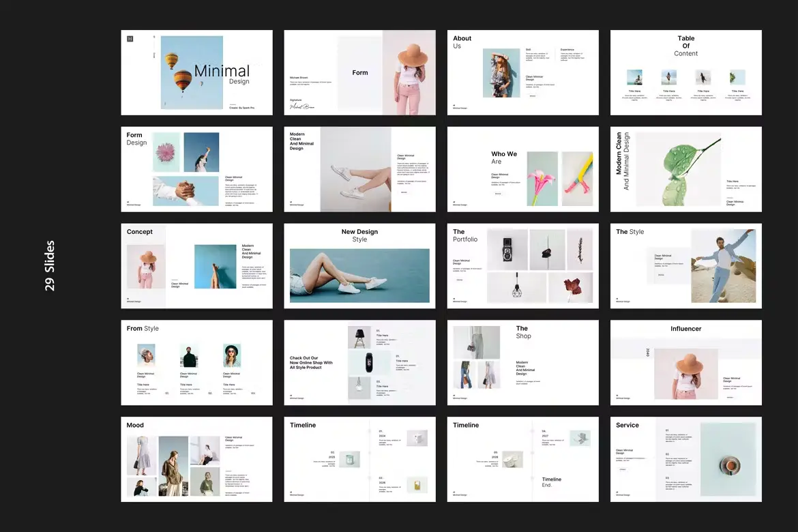Select the Form slide with the signature
Screen dimensions: 798x532
[x=359, y=72]
